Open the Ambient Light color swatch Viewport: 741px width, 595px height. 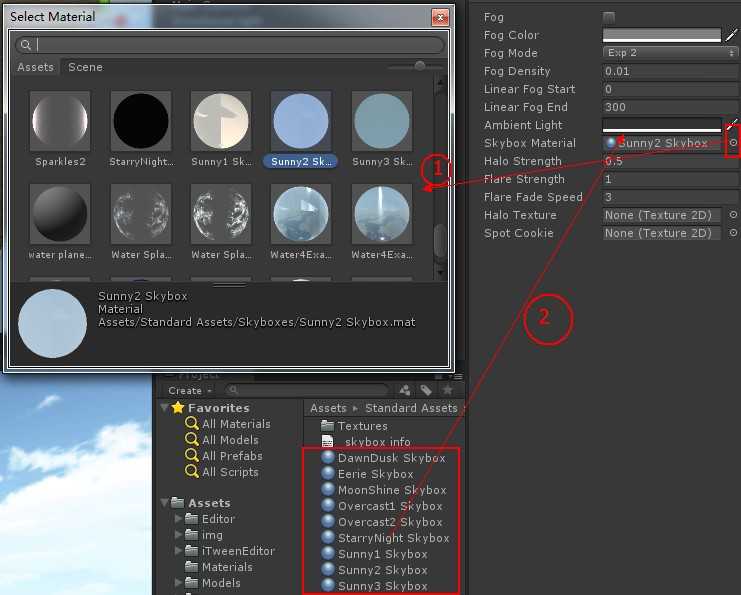[x=662, y=125]
